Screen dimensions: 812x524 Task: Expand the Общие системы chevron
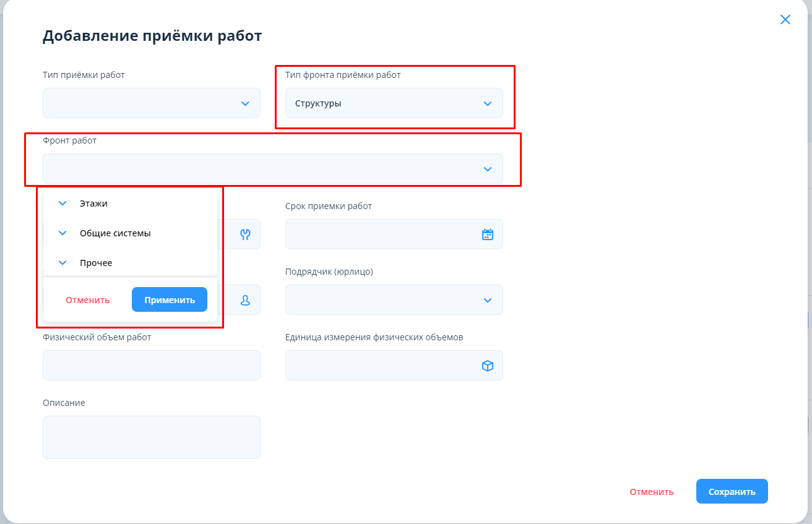[63, 233]
